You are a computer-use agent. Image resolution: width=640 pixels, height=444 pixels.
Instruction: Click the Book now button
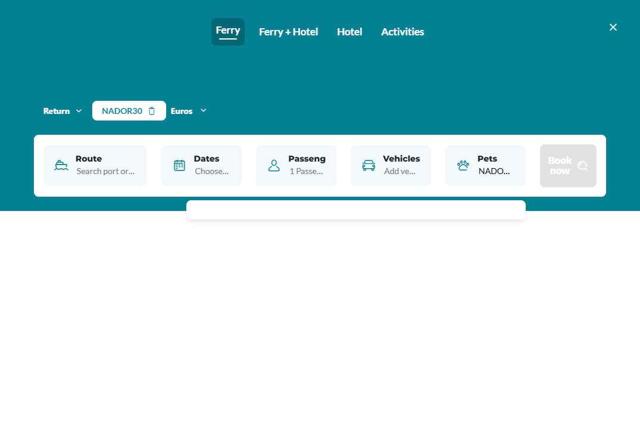pos(568,166)
